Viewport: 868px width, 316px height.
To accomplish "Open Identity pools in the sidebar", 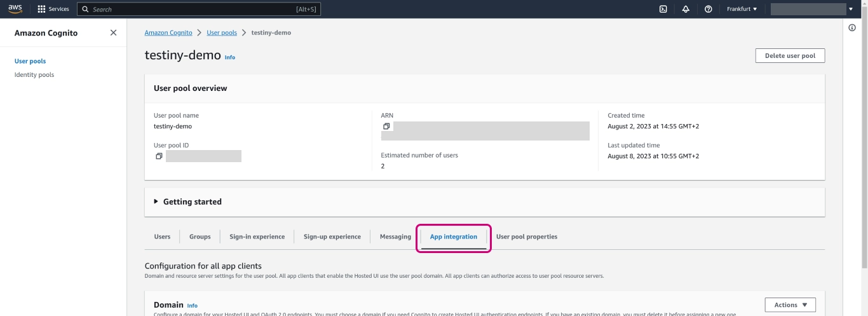I will [34, 75].
